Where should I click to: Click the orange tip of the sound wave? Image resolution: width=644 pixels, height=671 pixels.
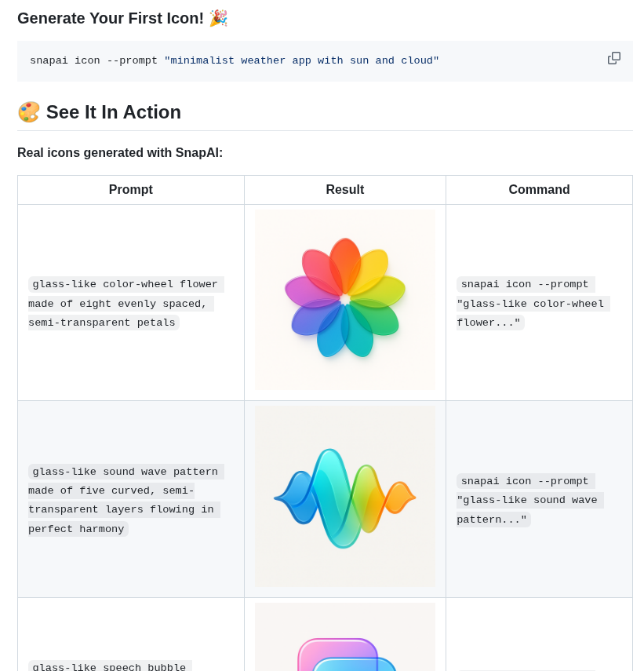point(400,498)
